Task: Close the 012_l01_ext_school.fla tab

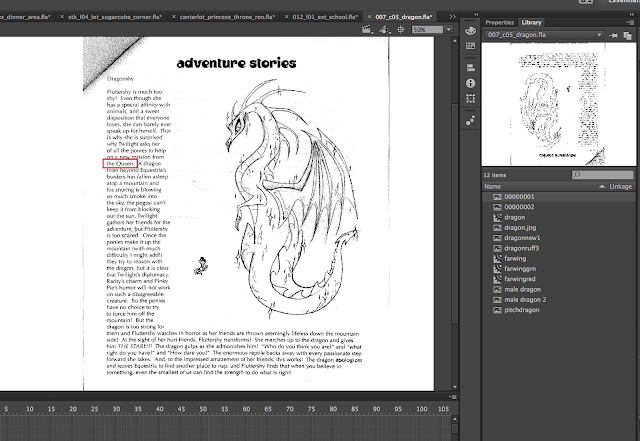Action: (x=286, y=17)
